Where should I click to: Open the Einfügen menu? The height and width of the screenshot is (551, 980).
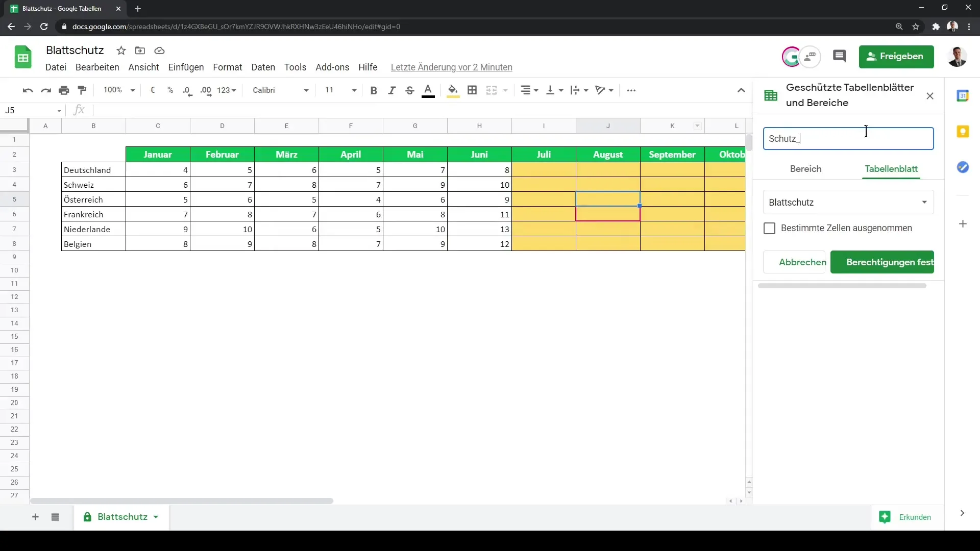(186, 67)
